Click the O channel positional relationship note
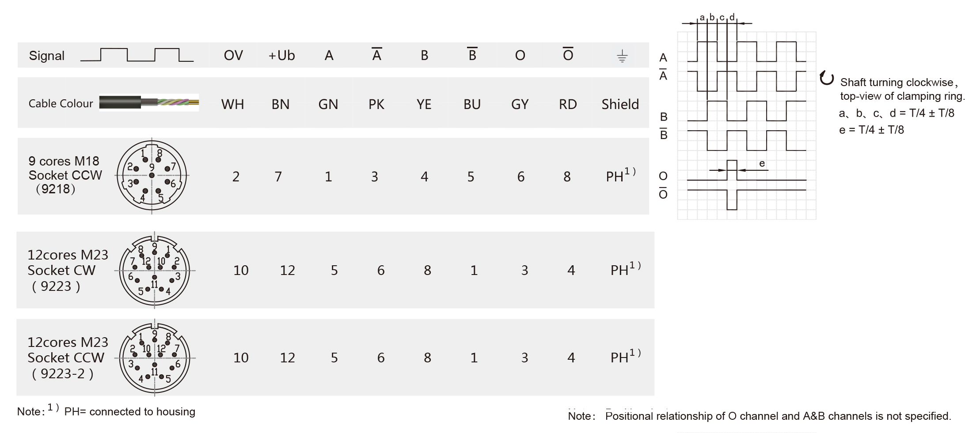The image size is (980, 433). point(778,416)
